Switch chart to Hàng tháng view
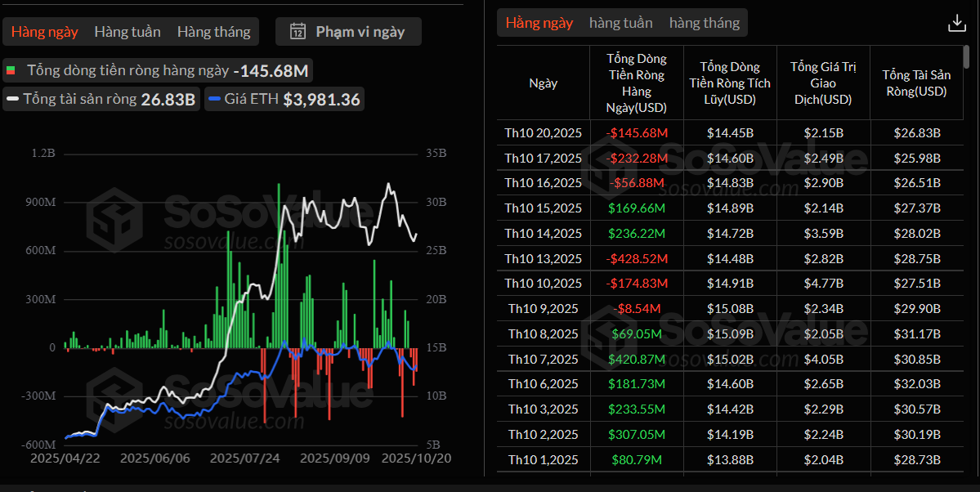 [x=213, y=32]
